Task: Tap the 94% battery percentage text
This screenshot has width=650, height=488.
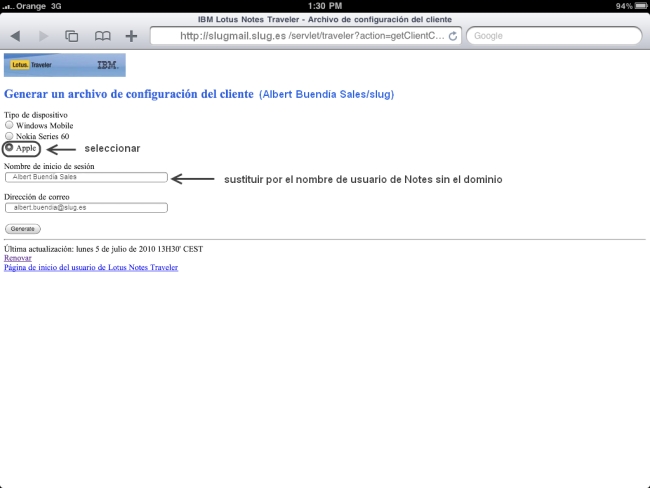Action: (624, 6)
